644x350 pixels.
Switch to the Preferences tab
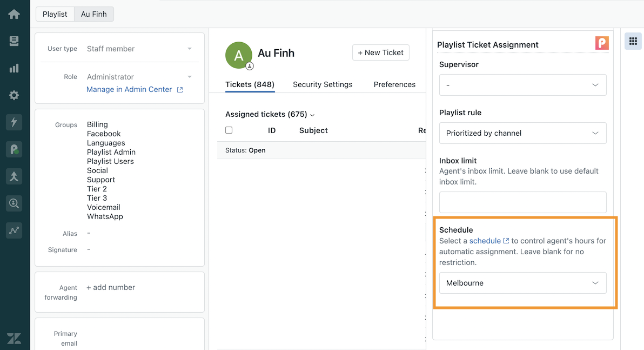pos(394,84)
